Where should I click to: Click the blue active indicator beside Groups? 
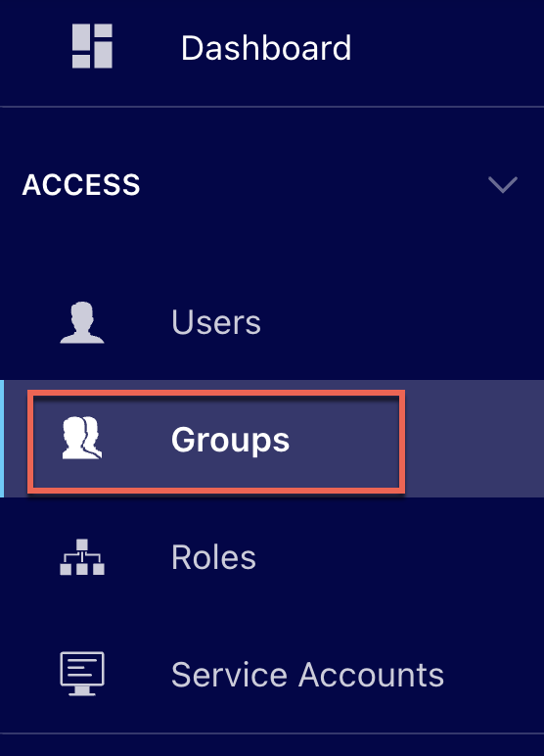click(2, 439)
